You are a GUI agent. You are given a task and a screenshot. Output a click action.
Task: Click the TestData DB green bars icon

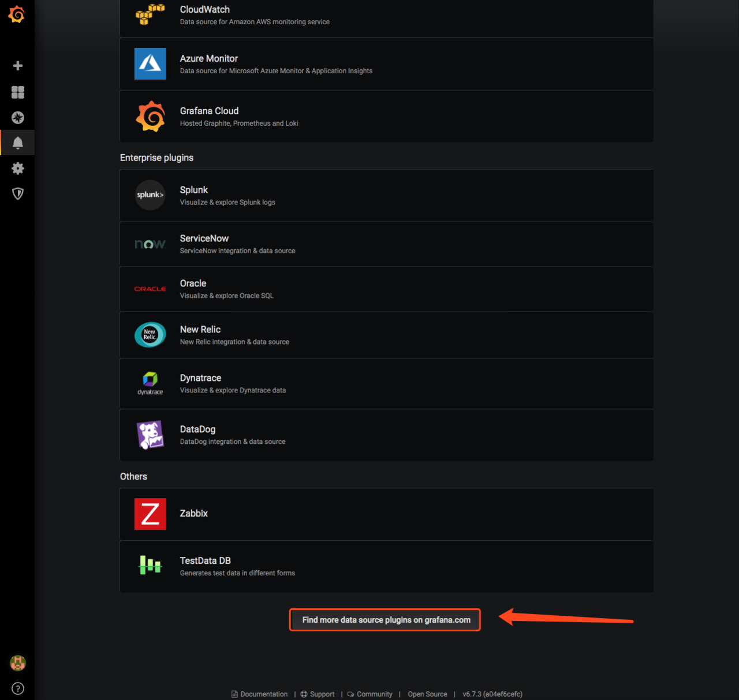[x=150, y=565]
